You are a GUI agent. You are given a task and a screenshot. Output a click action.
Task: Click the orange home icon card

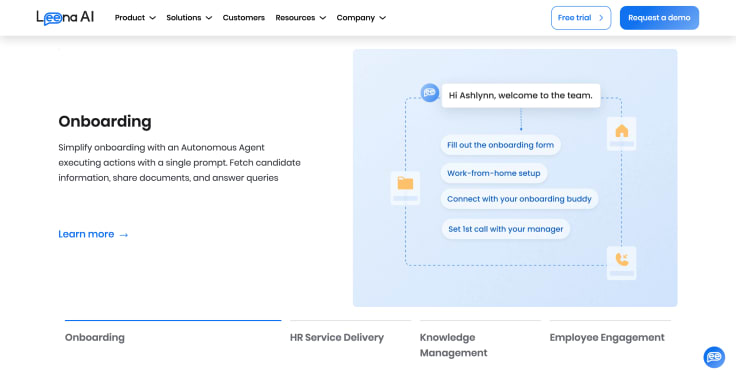(621, 134)
